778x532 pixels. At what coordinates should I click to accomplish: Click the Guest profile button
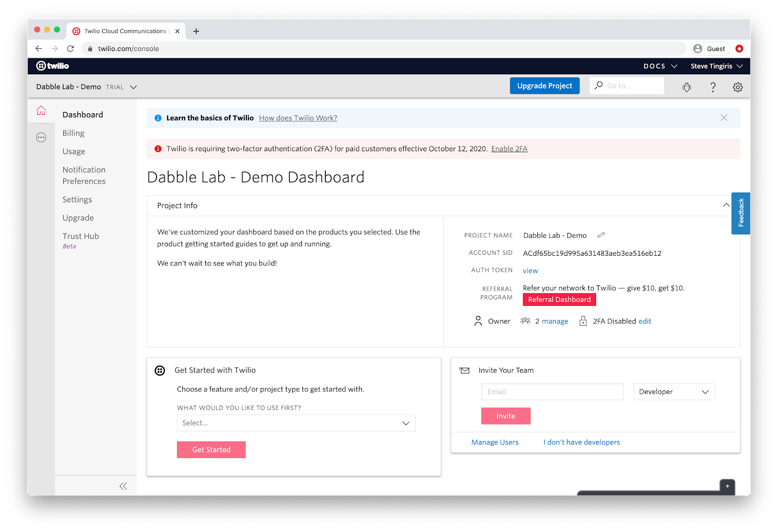click(710, 49)
